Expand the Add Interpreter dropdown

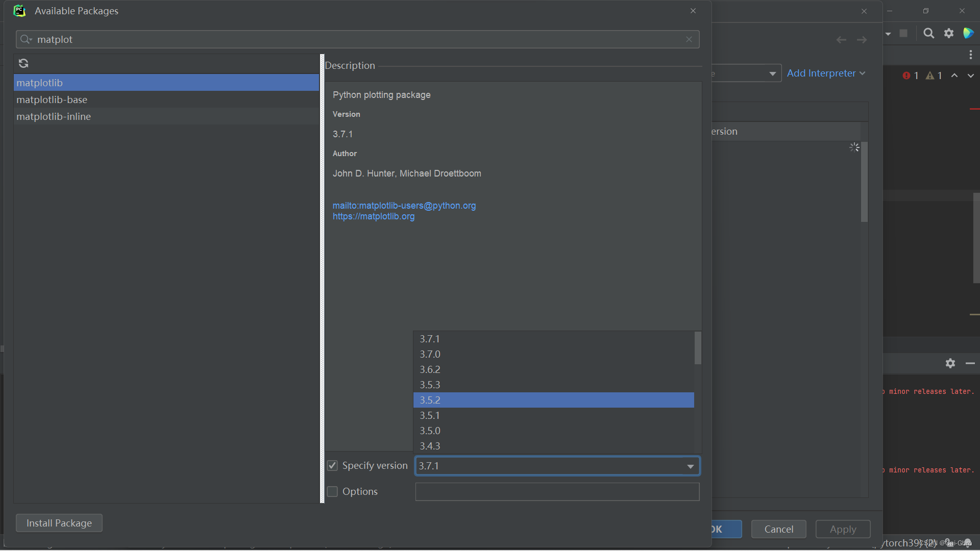pyautogui.click(x=826, y=73)
